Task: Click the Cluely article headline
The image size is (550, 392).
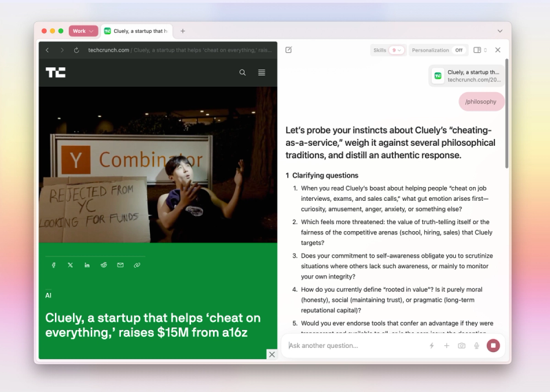Action: [x=153, y=325]
